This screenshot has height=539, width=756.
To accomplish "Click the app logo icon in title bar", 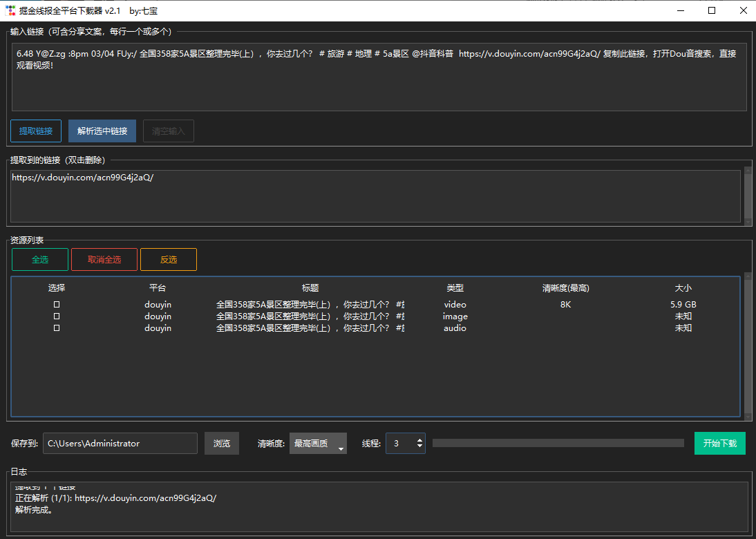I will 10,10.
